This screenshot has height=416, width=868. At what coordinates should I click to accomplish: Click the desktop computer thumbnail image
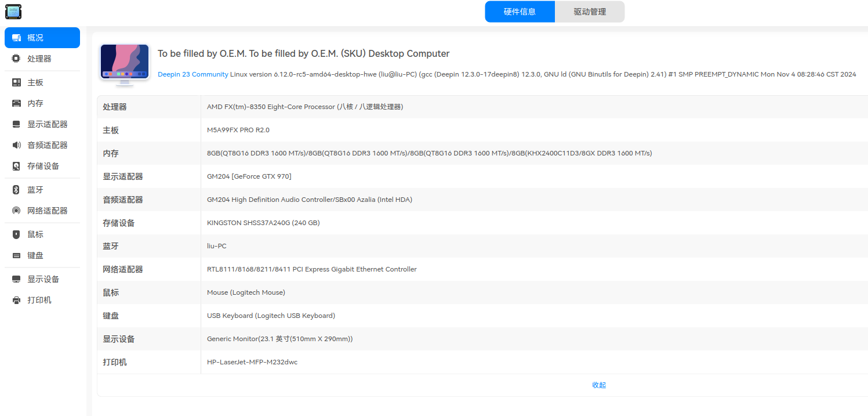point(125,65)
